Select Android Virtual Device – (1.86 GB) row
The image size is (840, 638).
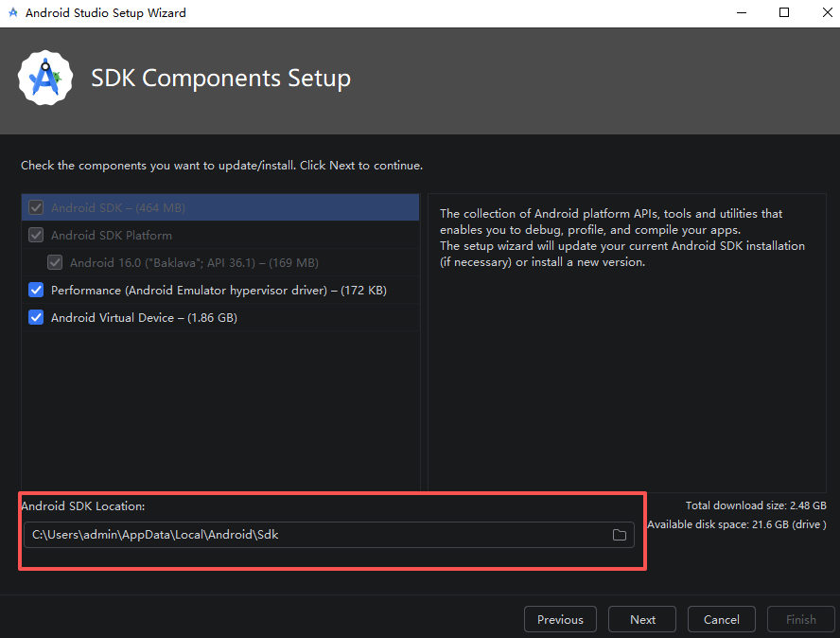220,317
